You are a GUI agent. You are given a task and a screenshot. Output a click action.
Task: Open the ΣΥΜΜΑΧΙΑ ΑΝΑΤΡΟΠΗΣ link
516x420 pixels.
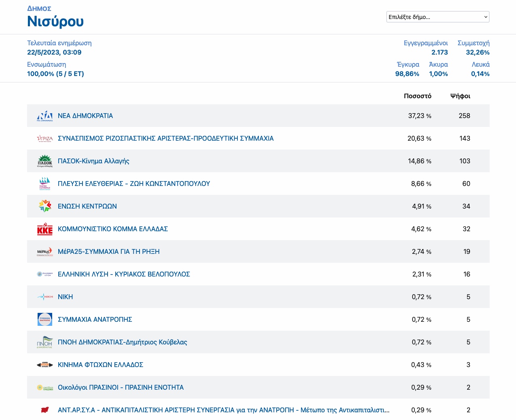point(95,319)
